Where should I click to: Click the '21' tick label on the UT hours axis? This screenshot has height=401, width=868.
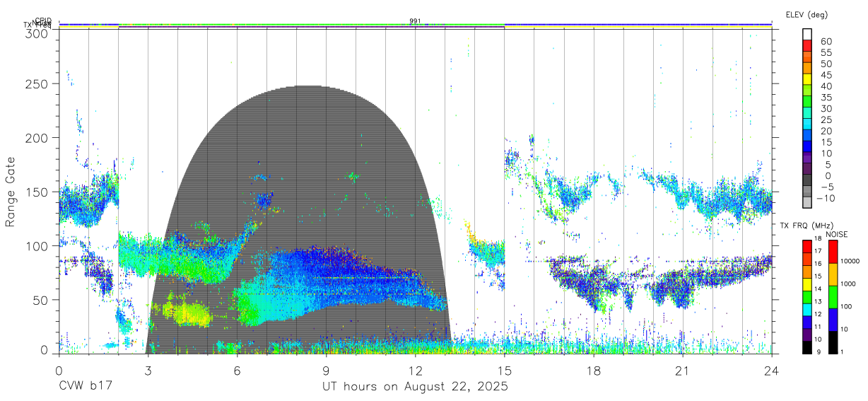tap(682, 370)
